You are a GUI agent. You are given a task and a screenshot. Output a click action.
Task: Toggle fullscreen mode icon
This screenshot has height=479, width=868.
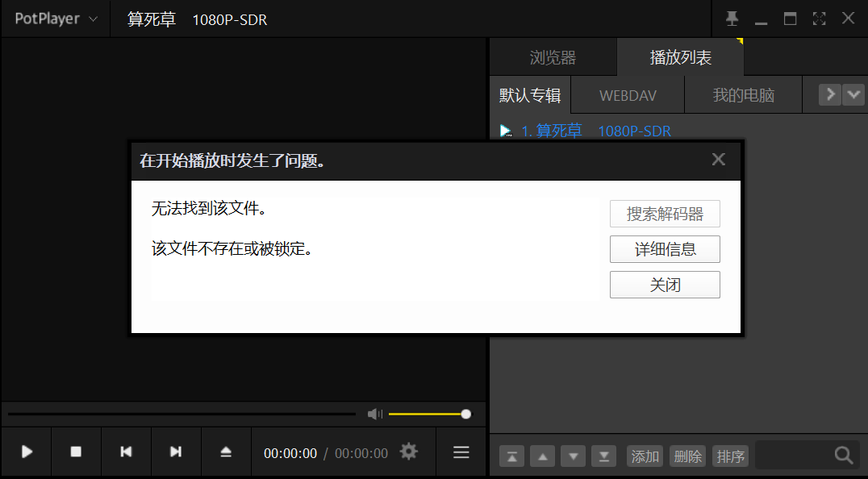819,18
